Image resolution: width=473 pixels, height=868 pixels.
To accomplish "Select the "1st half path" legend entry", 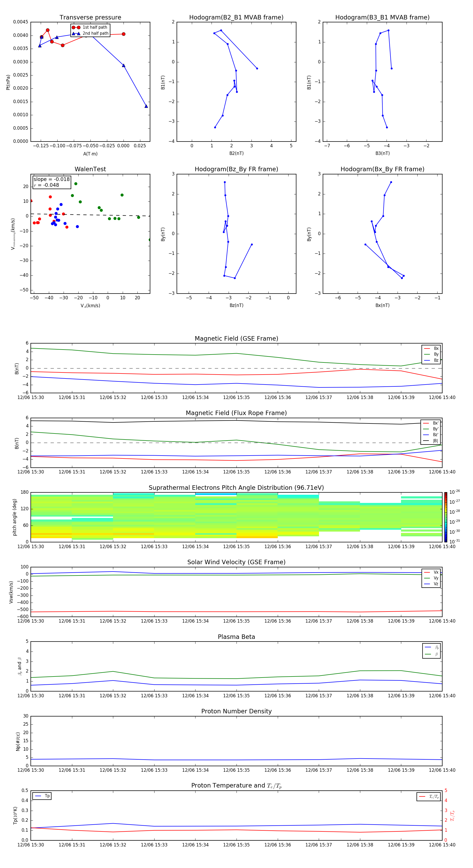I will (x=90, y=27).
